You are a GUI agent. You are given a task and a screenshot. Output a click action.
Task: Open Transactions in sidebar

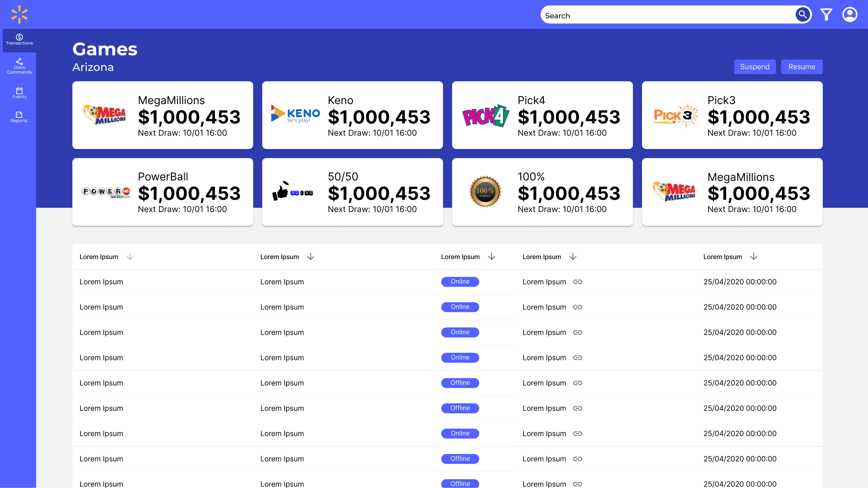[x=19, y=39]
